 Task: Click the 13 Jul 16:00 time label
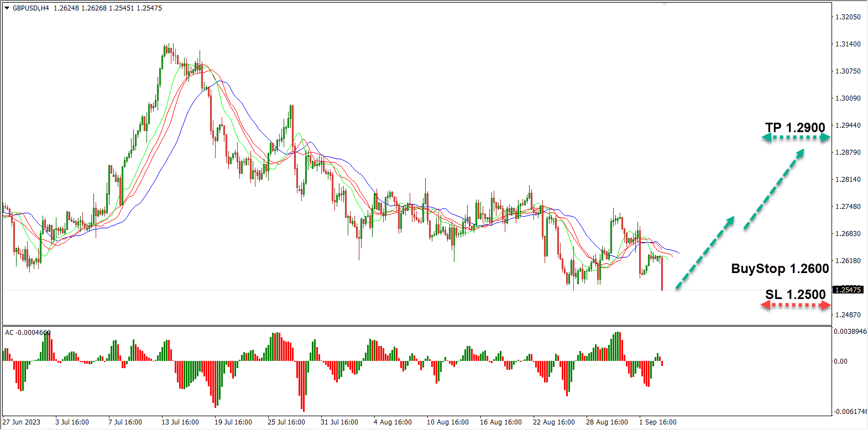(180, 422)
